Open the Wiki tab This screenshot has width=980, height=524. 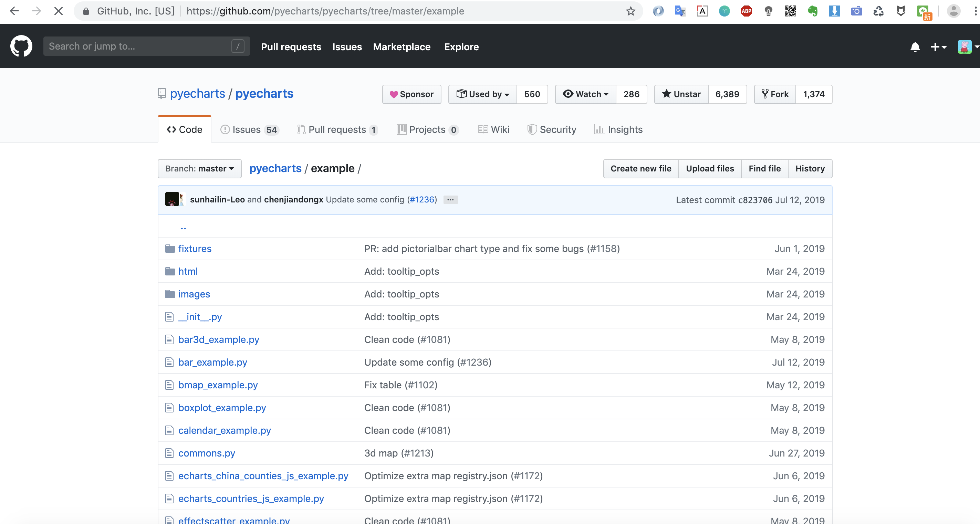point(493,129)
